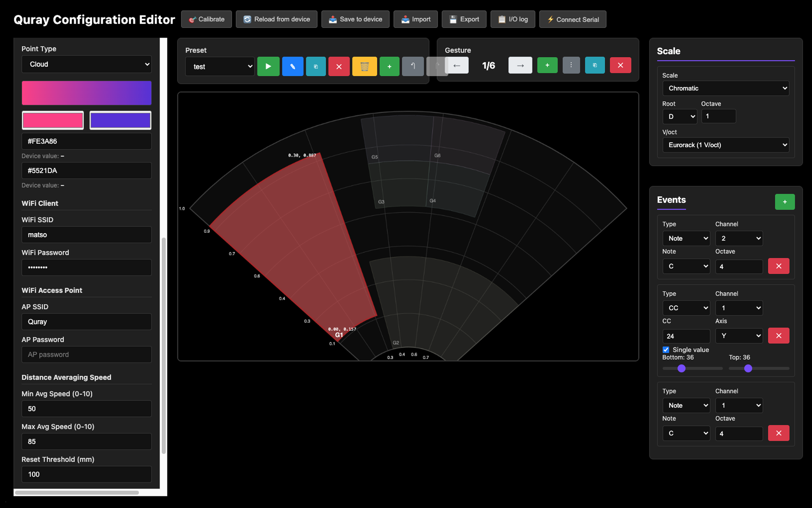Open the Preset dropdown showing test

[x=220, y=67]
